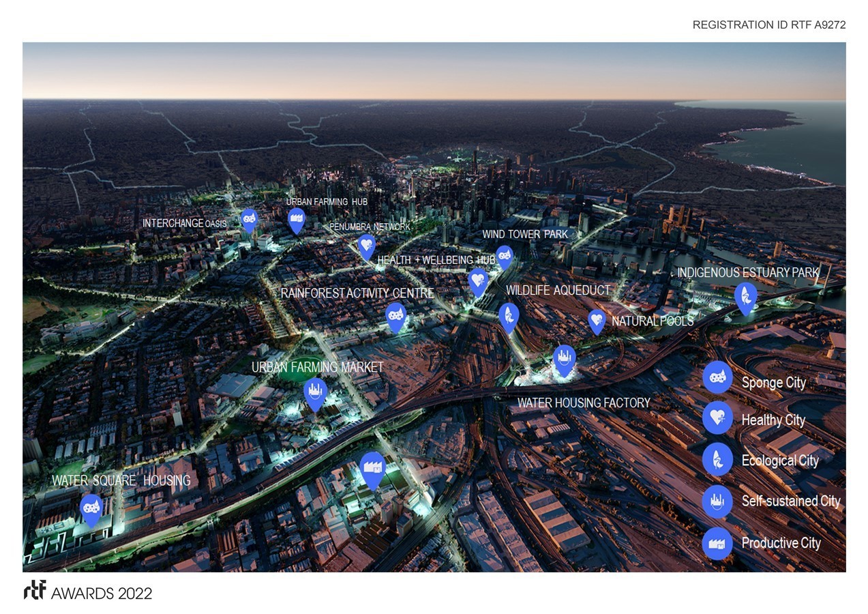Click the Water Housing Factory text label
The width and height of the screenshot is (868, 614).
pyautogui.click(x=584, y=403)
